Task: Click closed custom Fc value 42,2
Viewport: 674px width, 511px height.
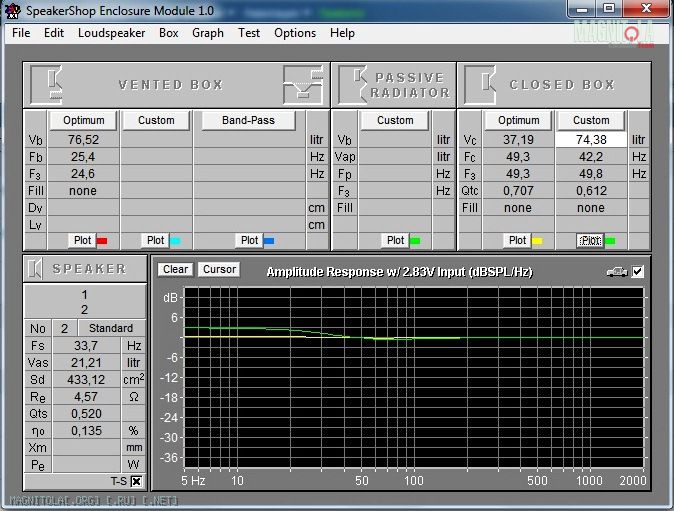Action: [x=591, y=157]
